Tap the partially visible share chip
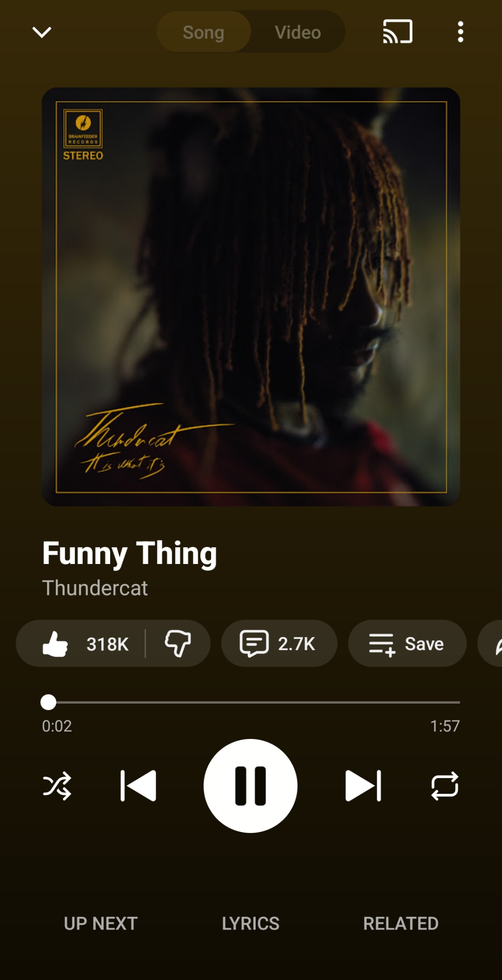502x980 pixels. (x=491, y=643)
